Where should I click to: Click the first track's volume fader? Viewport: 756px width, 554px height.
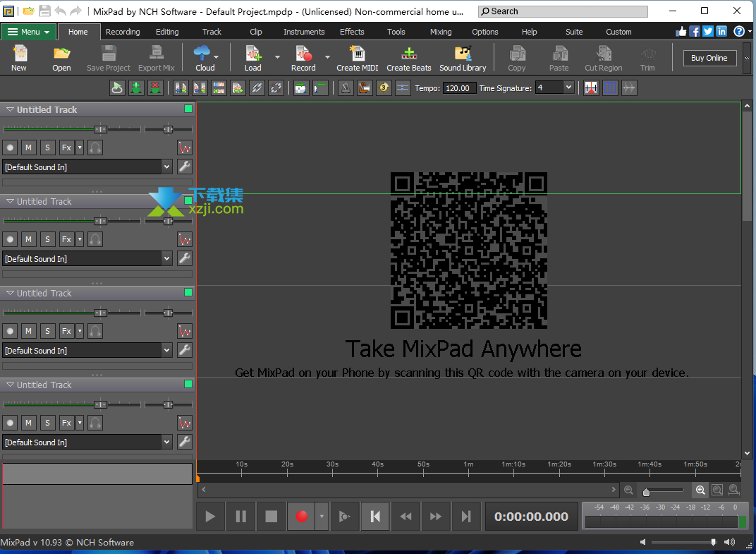tap(100, 129)
